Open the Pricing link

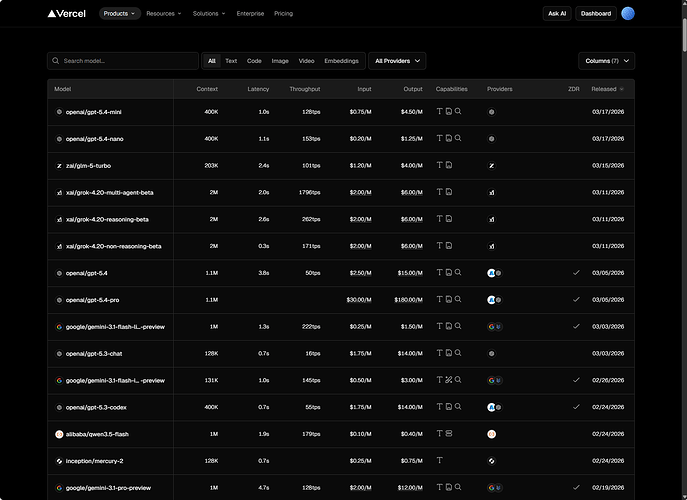283,14
